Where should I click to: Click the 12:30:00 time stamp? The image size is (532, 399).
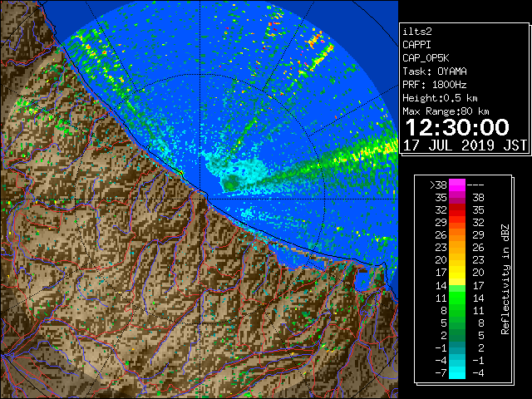click(x=457, y=127)
